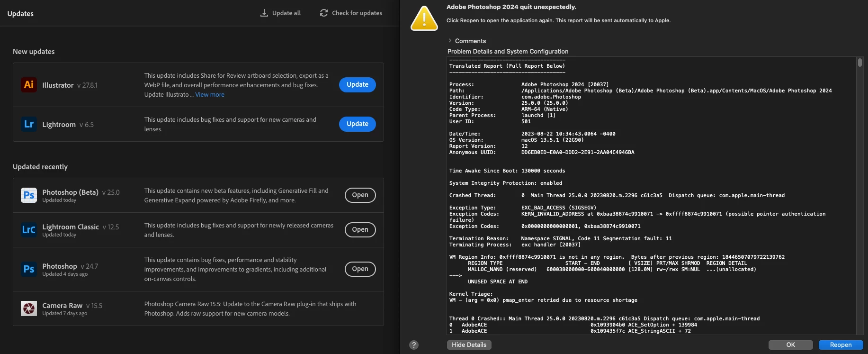Click the Photoshop v 24.7 app icon
The width and height of the screenshot is (868, 354).
(29, 269)
